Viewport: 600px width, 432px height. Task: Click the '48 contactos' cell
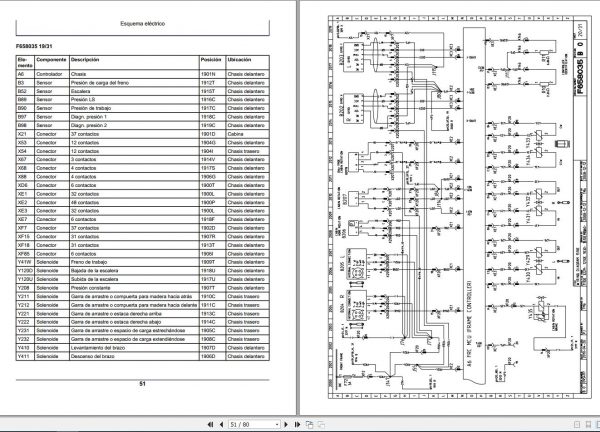[134, 202]
